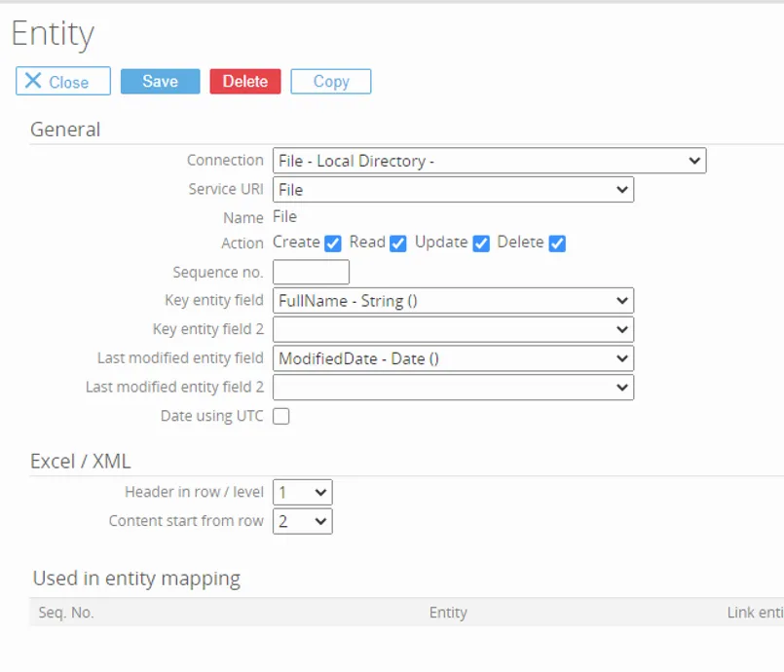Untick the Delete action checkbox

(557, 243)
